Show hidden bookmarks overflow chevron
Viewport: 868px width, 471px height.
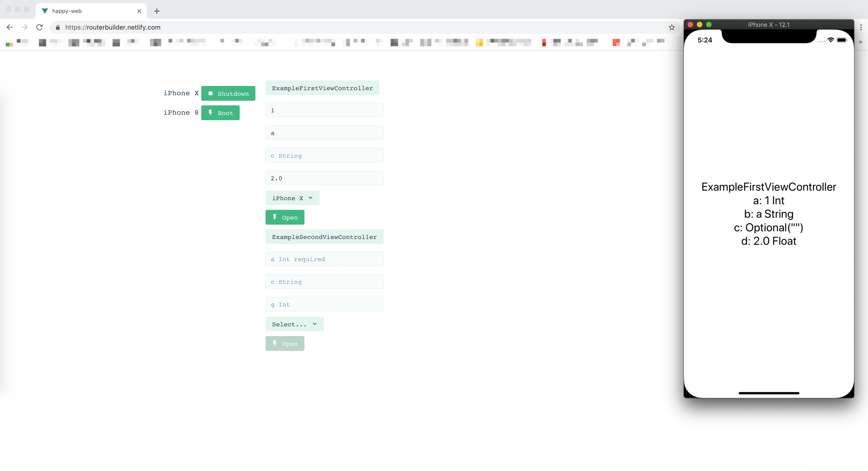(860, 42)
